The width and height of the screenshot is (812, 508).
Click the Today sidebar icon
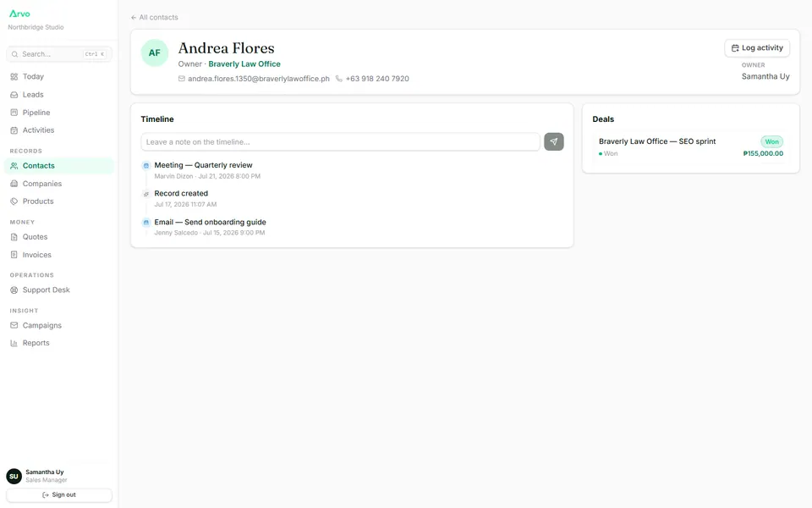14,77
